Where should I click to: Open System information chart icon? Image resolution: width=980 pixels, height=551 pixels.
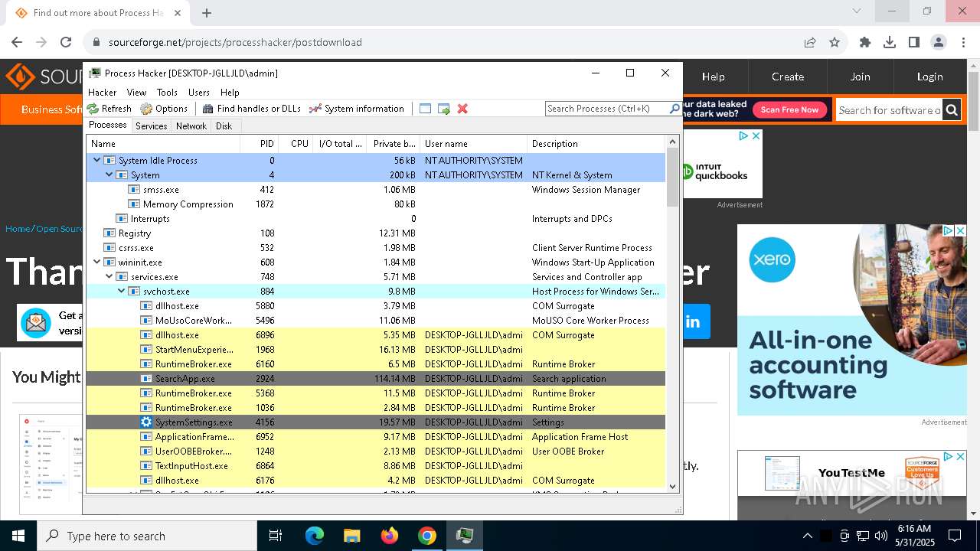click(x=315, y=109)
